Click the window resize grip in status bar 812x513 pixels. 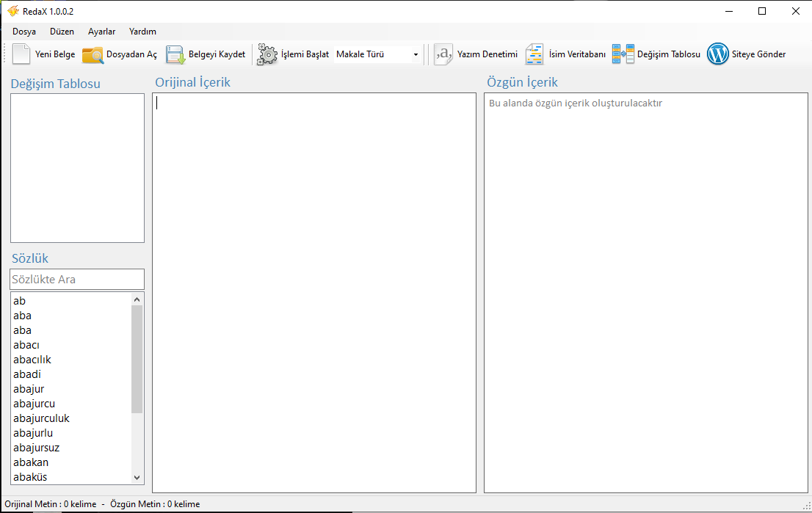click(x=806, y=506)
